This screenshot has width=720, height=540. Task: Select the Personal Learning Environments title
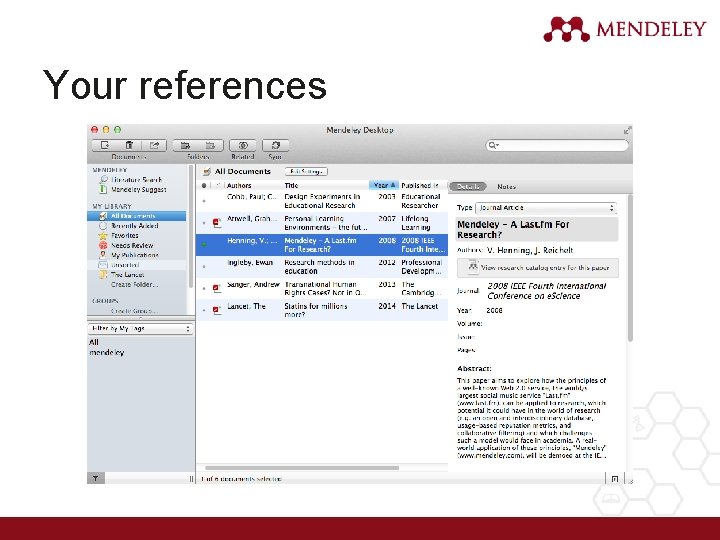[x=326, y=223]
